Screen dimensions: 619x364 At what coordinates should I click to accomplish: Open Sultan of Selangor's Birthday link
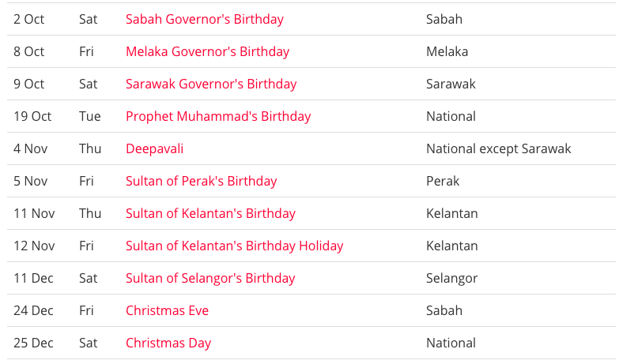click(x=210, y=278)
